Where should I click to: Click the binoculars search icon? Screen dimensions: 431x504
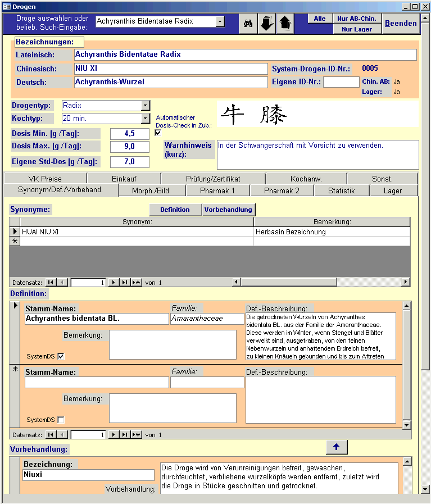coord(248,24)
